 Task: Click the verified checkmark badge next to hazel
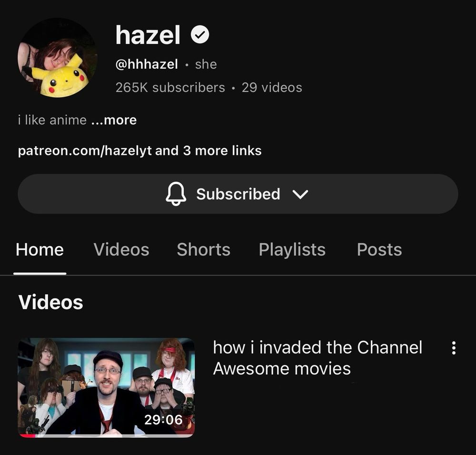pos(200,35)
